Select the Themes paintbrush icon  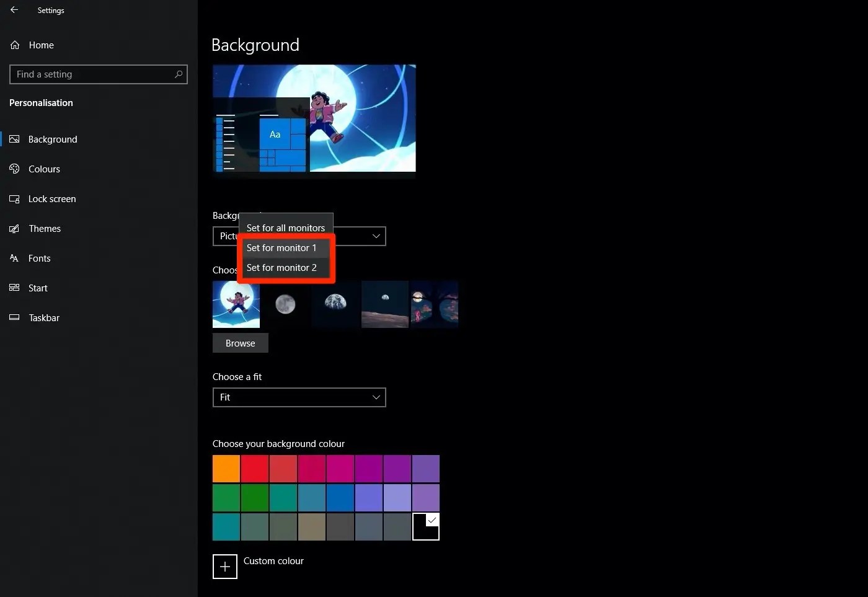14,228
